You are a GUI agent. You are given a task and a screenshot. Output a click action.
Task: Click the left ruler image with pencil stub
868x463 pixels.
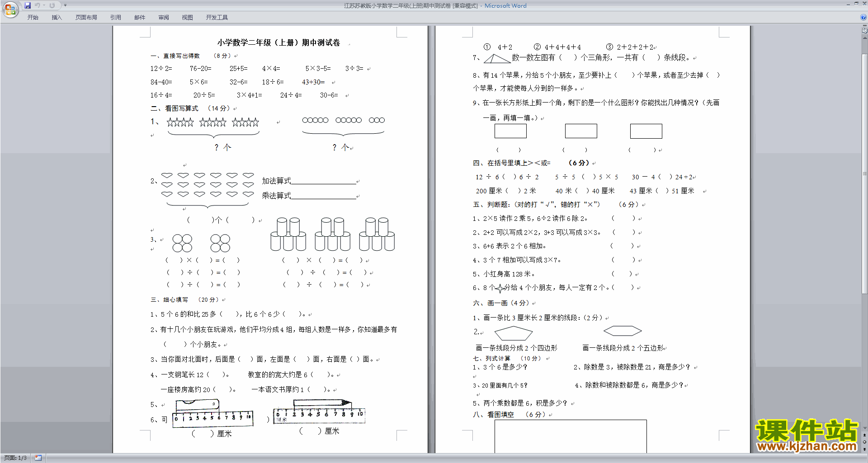click(212, 413)
